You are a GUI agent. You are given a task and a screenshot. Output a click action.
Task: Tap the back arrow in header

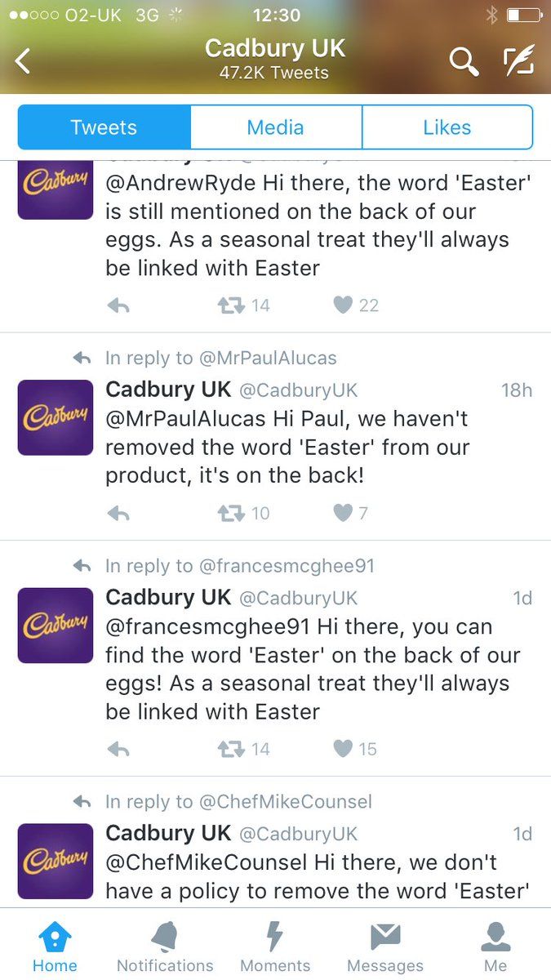(23, 61)
